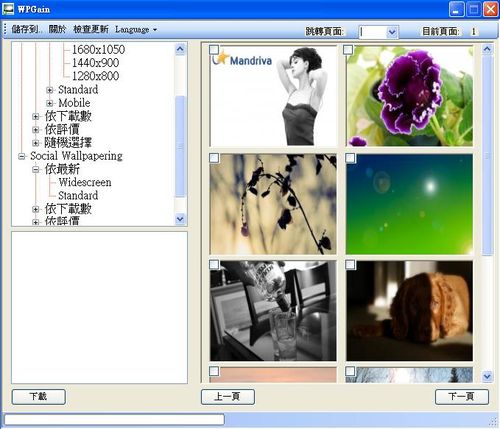Expand the Mobile tree node

tap(50, 103)
